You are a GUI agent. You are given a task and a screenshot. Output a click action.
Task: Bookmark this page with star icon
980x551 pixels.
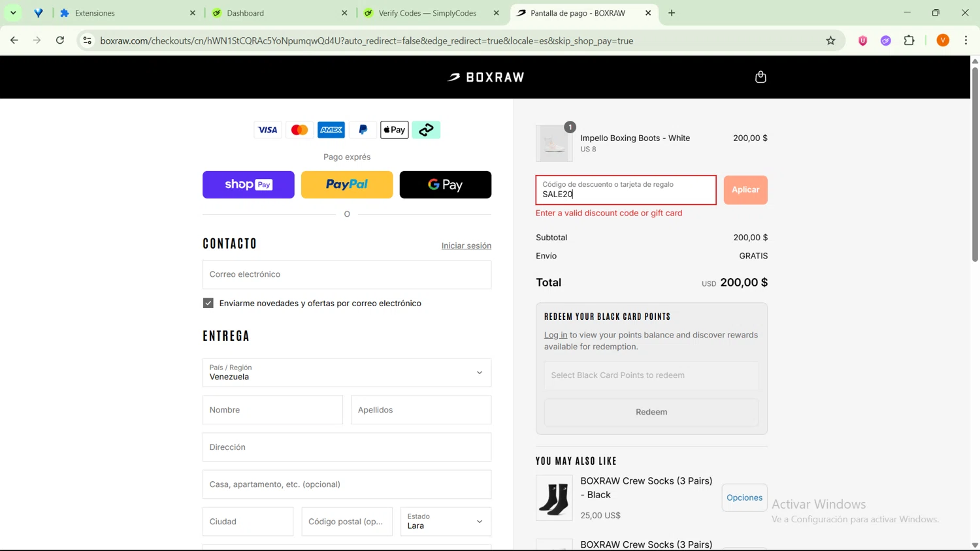coord(830,40)
